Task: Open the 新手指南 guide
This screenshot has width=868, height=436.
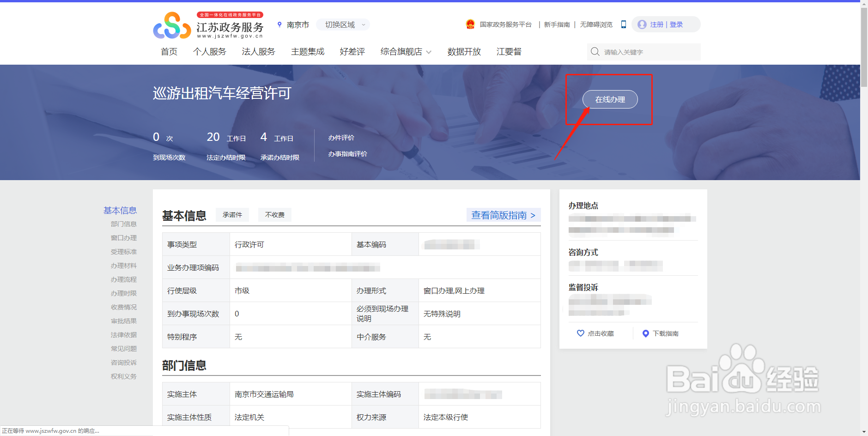Action: point(557,24)
